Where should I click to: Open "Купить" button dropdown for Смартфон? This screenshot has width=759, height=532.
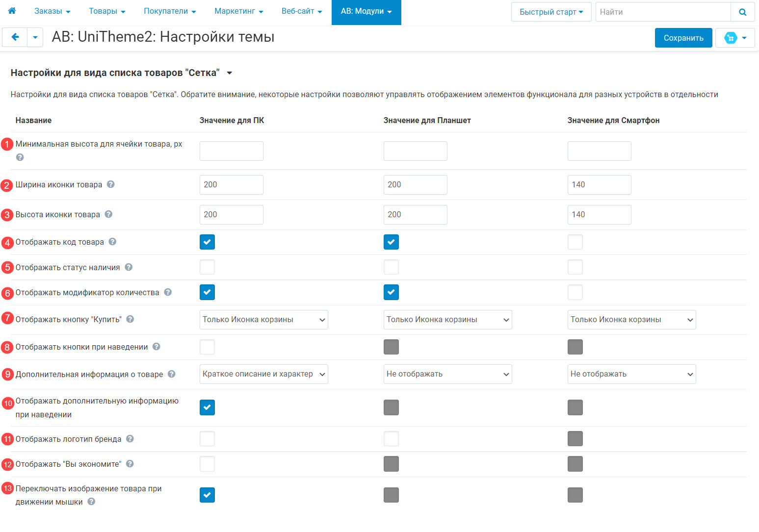click(x=632, y=320)
